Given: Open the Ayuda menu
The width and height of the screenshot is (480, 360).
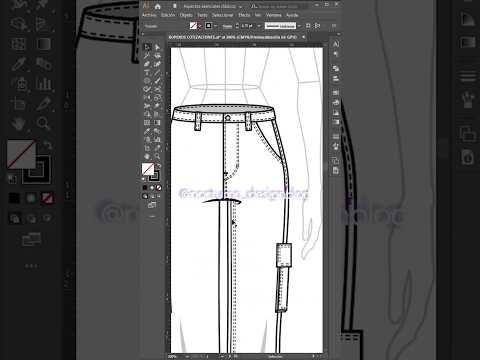Looking at the screenshot, I should tap(292, 15).
